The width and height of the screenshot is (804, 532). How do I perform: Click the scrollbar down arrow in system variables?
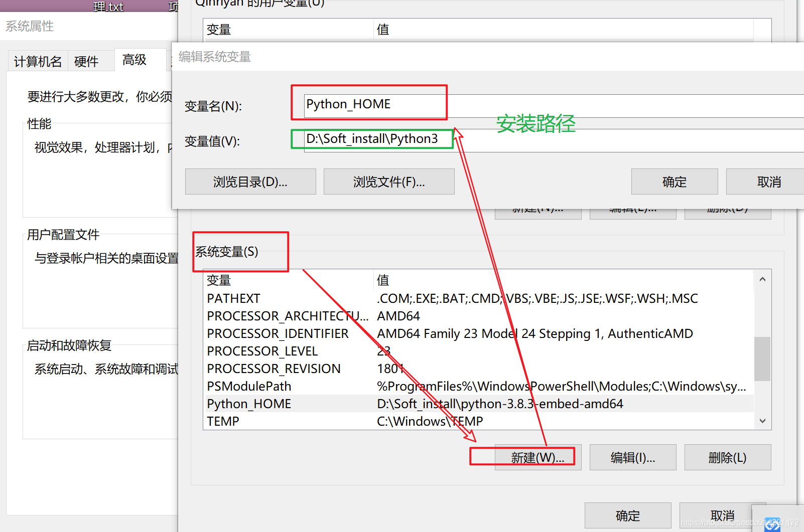click(x=762, y=421)
